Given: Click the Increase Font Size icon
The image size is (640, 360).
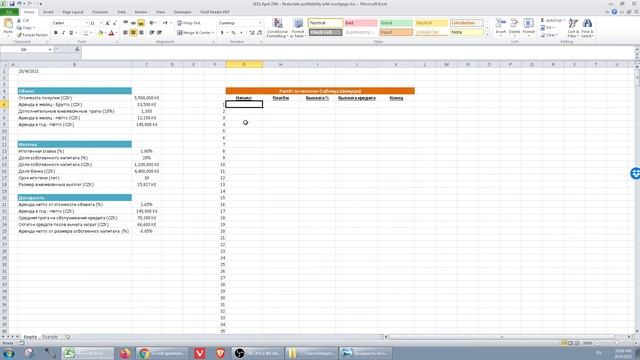Looking at the screenshot, I should (107, 23).
